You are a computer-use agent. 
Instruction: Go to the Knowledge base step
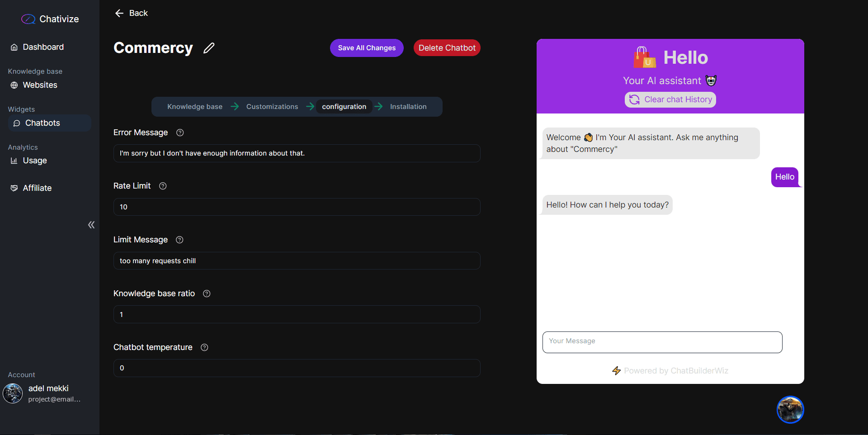pos(195,107)
